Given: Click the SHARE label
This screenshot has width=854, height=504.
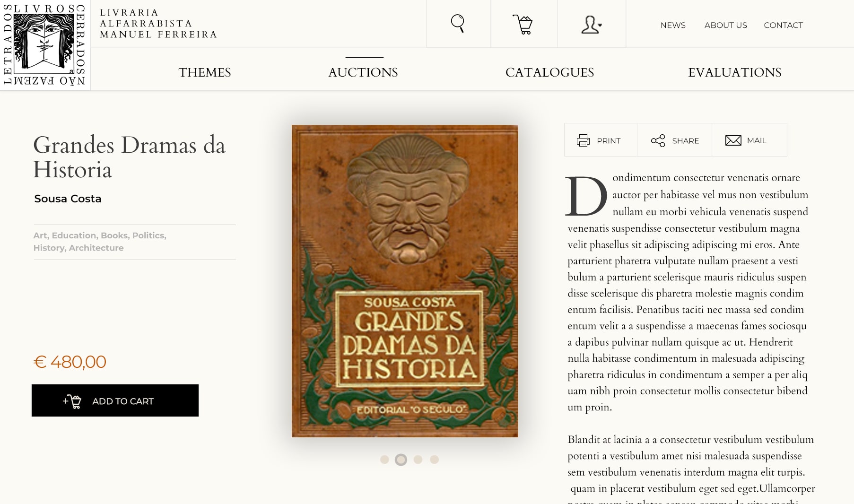Looking at the screenshot, I should [685, 141].
